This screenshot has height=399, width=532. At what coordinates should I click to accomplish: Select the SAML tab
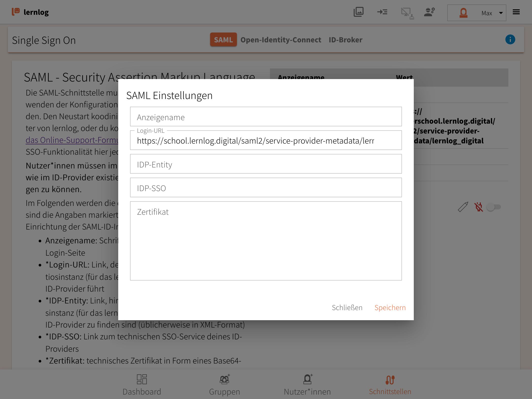click(x=223, y=40)
